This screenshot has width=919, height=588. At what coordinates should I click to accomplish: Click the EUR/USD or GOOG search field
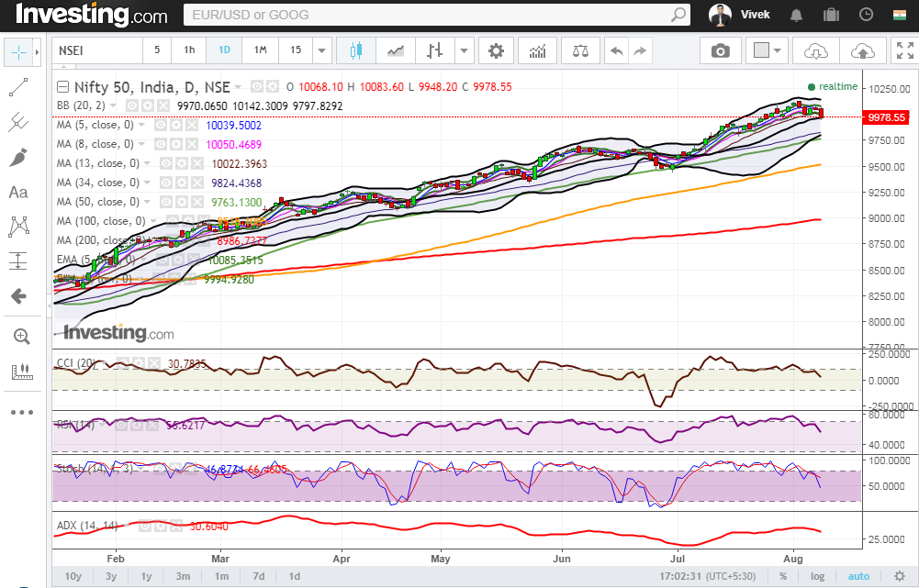pos(437,15)
